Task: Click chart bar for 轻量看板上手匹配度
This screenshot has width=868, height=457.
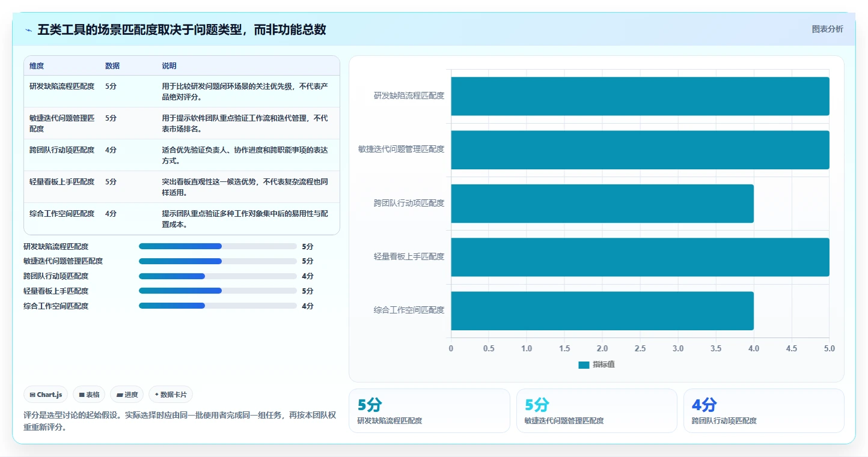Action: 640,257
